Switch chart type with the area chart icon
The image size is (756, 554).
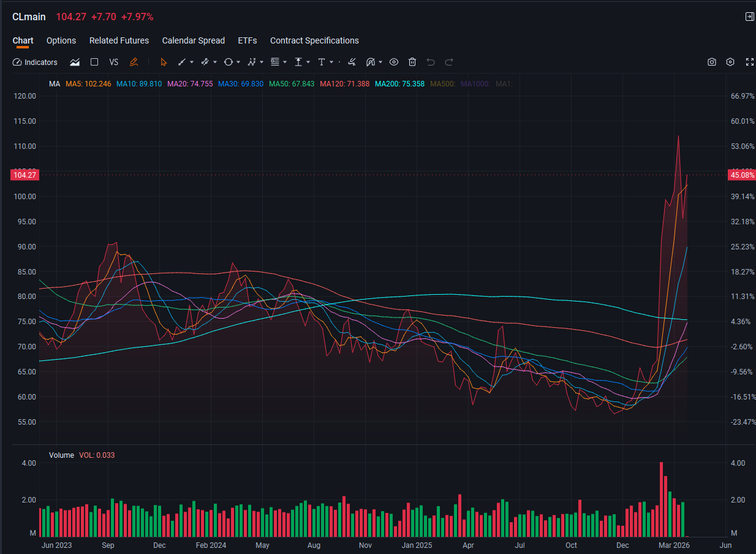pos(75,62)
